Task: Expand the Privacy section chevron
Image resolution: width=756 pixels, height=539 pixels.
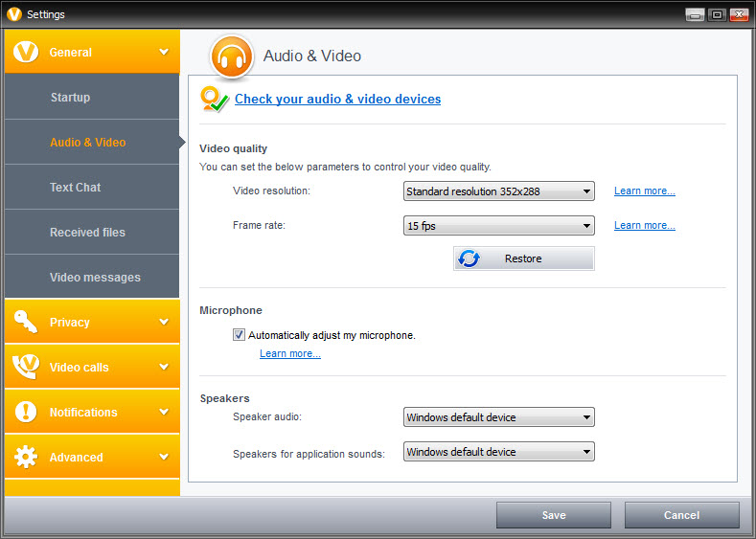Action: click(x=164, y=322)
